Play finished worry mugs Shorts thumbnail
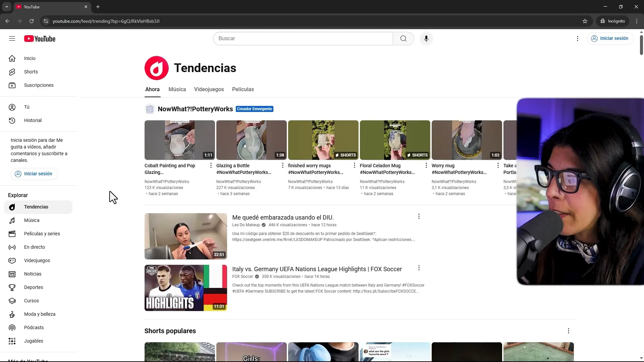The image size is (644, 362). click(x=323, y=140)
